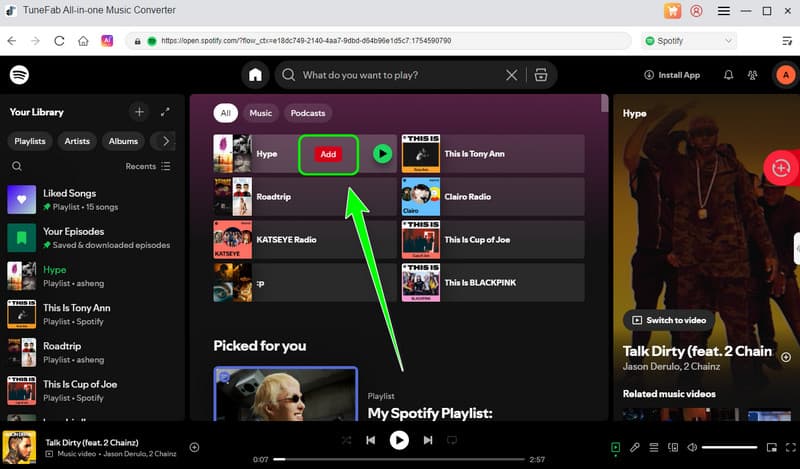
Task: Select the Podcasts filter chip
Action: click(308, 113)
